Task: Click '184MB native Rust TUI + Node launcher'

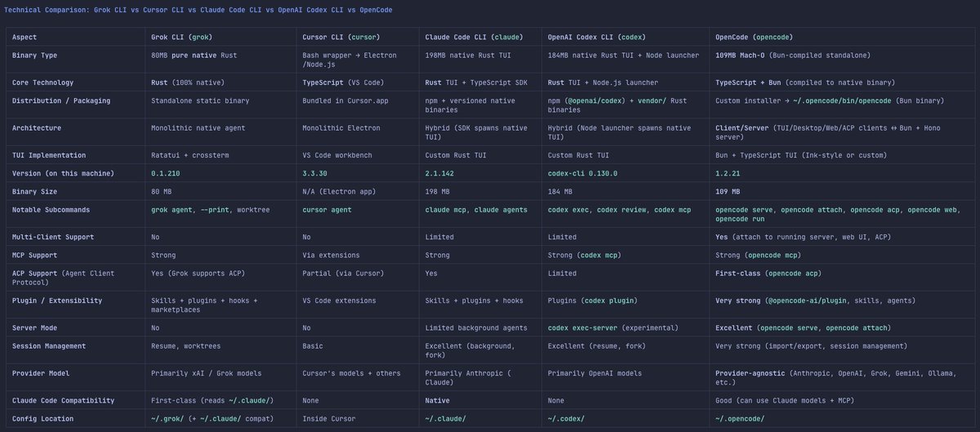Action: tap(623, 55)
